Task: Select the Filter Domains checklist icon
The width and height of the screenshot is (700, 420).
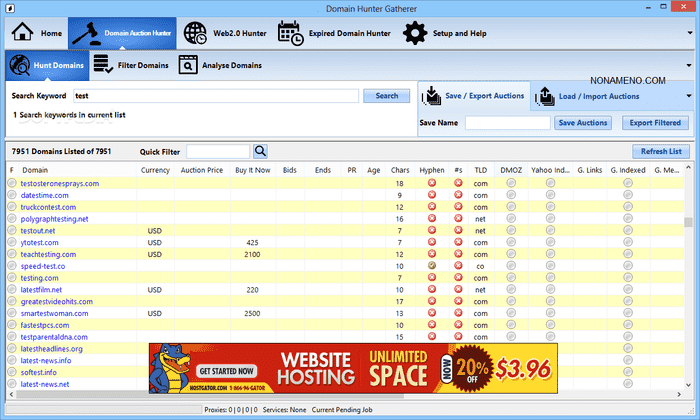Action: point(102,65)
